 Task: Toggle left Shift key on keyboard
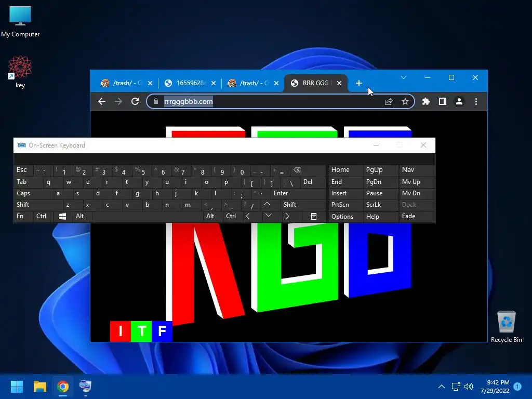(x=38, y=205)
